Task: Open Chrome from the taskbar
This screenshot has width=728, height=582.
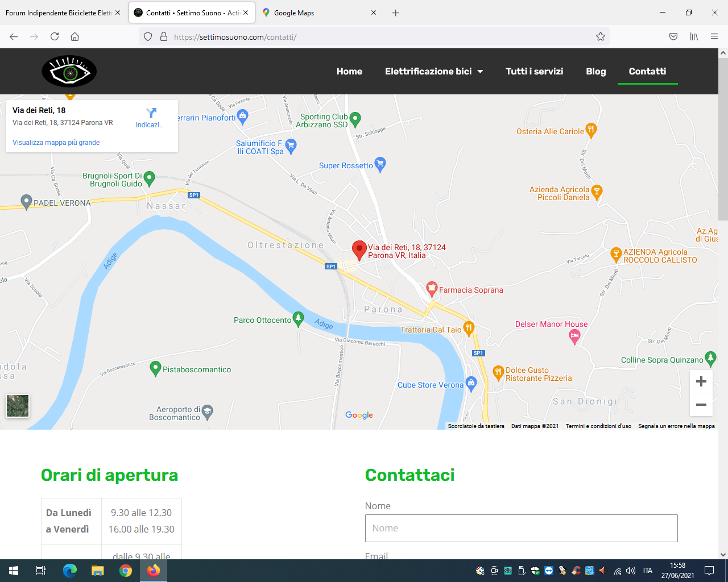Action: coord(126,571)
